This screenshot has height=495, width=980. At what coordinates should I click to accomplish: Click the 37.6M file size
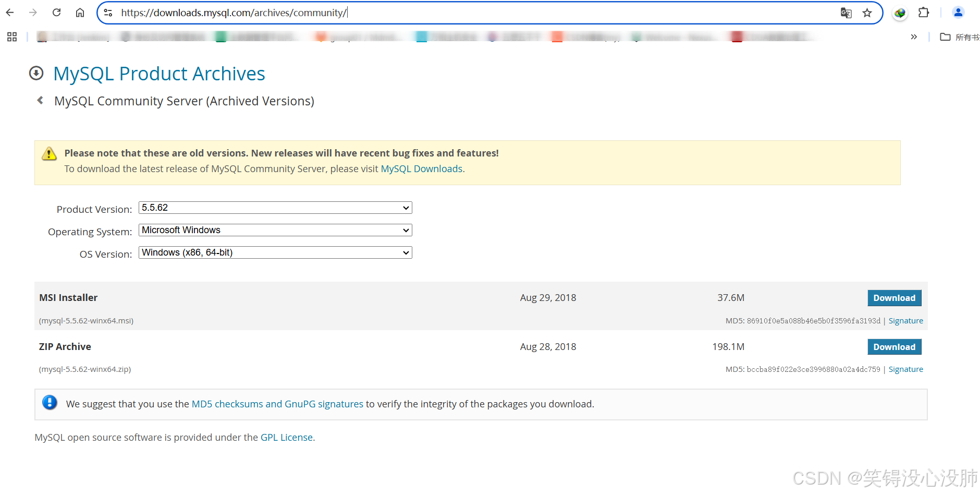pyautogui.click(x=731, y=298)
